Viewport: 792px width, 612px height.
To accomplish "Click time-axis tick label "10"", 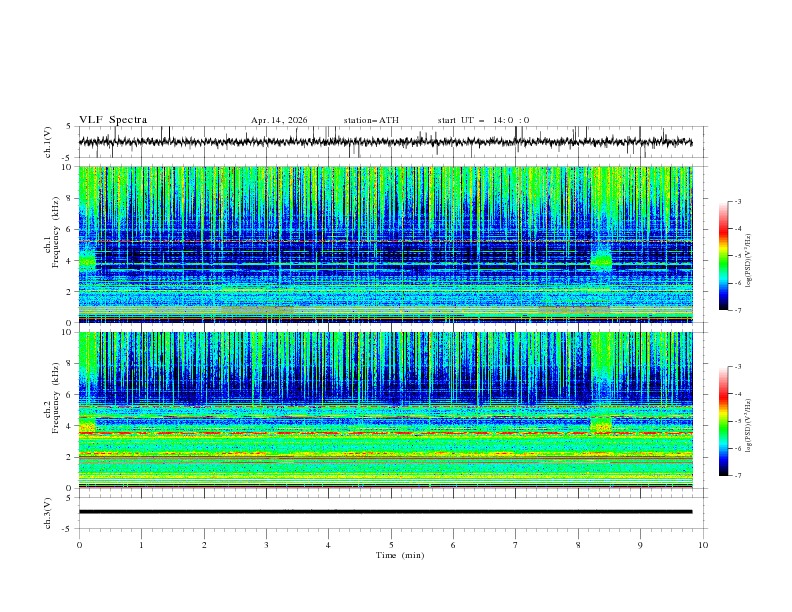I will point(703,545).
